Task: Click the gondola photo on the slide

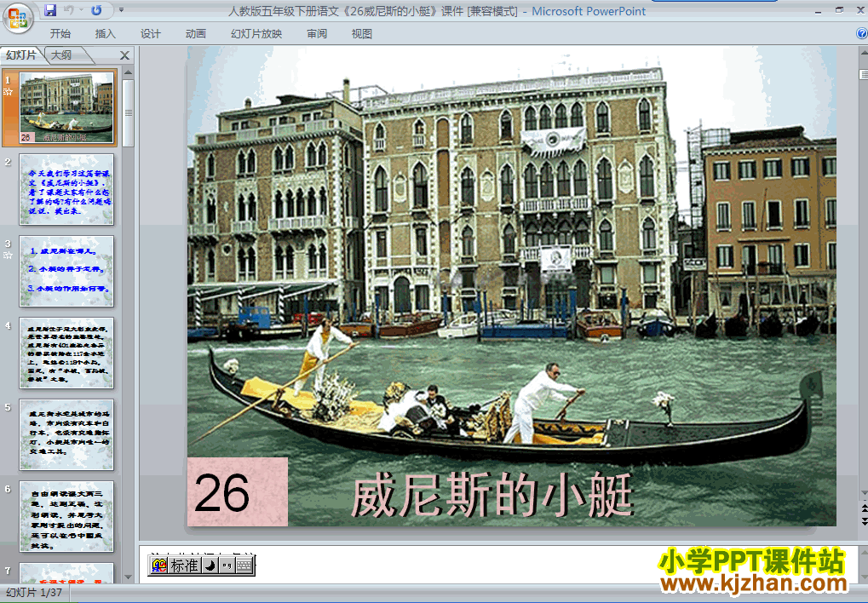Action: coord(511,285)
